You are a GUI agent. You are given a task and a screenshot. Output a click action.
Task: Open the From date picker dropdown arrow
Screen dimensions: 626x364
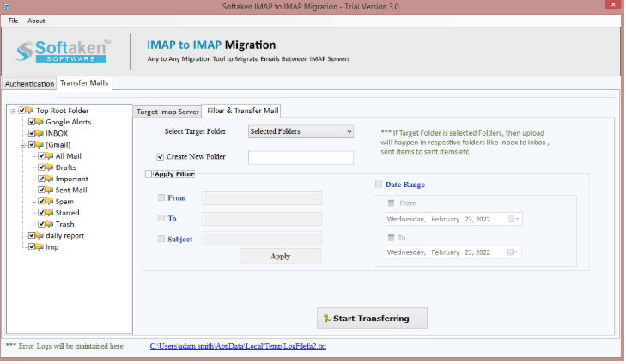click(517, 219)
